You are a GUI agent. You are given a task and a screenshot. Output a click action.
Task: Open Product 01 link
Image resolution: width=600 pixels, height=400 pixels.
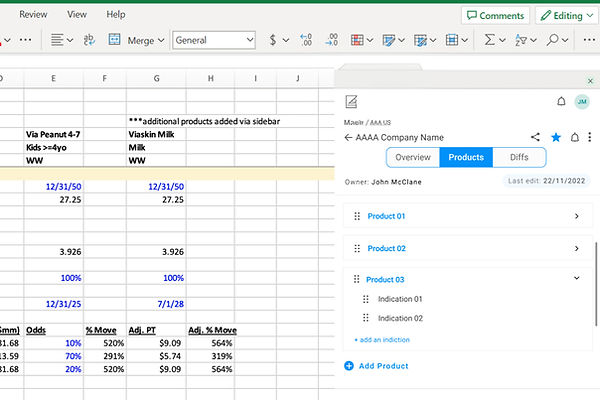386,216
